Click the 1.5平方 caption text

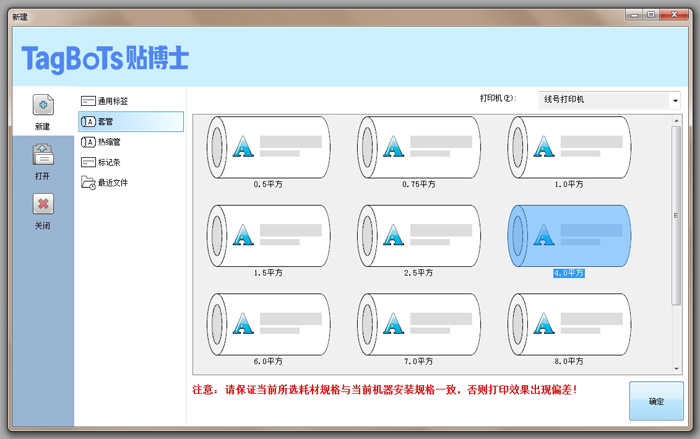(268, 273)
